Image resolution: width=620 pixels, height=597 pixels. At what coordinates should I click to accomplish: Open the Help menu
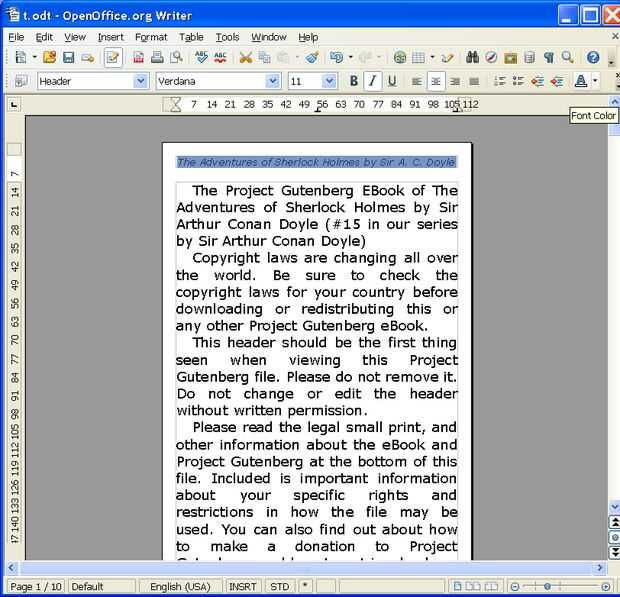308,37
